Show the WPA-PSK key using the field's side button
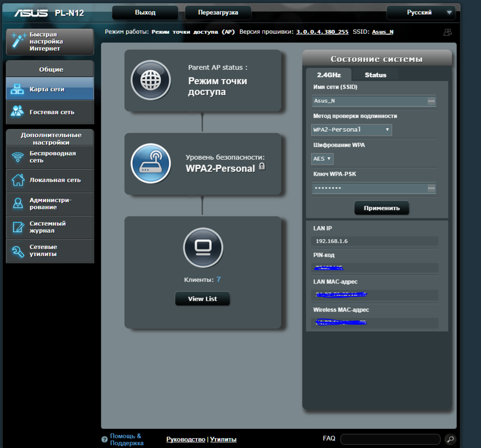 [x=431, y=188]
